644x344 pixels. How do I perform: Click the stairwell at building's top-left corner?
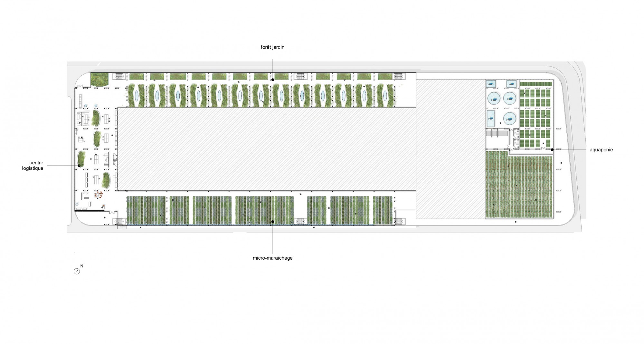[119, 76]
